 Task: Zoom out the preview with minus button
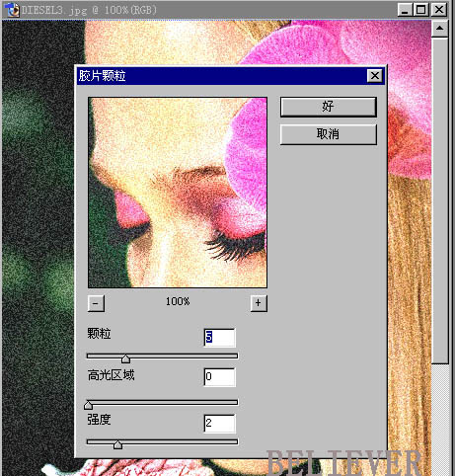click(x=96, y=303)
